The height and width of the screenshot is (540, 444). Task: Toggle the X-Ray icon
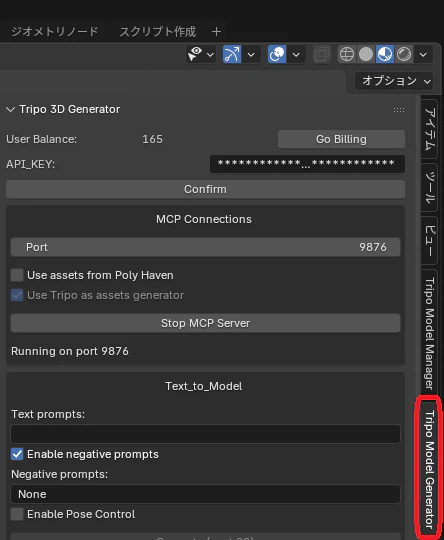(321, 54)
